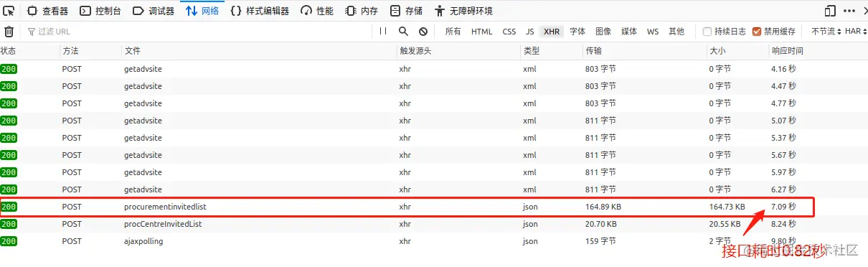Select the 网络 tab
The image size is (868, 267).
coord(202,11)
